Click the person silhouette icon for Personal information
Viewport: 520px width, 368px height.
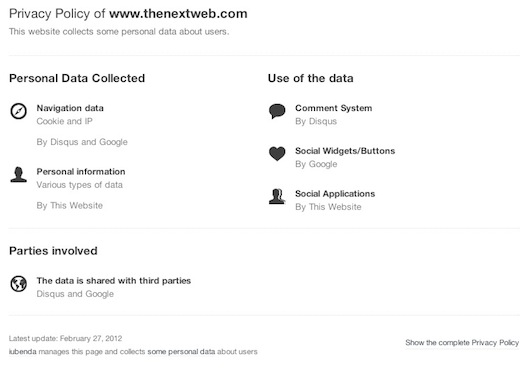pyautogui.click(x=18, y=175)
